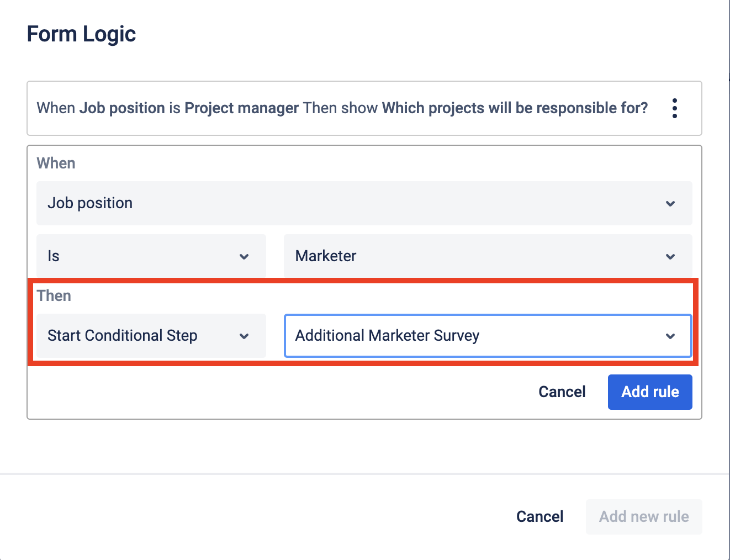Click the chevron arrow in the Marketer field
Viewport: 730px width, 560px height.
[670, 257]
